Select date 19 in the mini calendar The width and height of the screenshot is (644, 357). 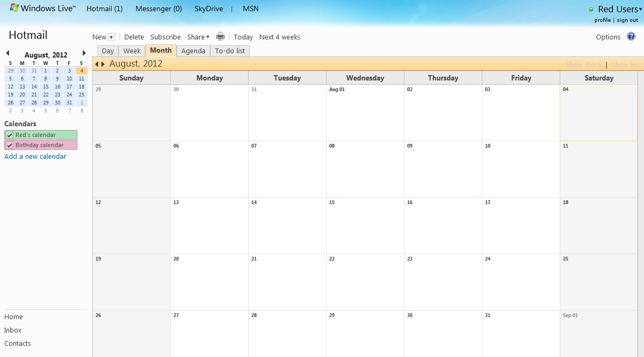(x=11, y=95)
